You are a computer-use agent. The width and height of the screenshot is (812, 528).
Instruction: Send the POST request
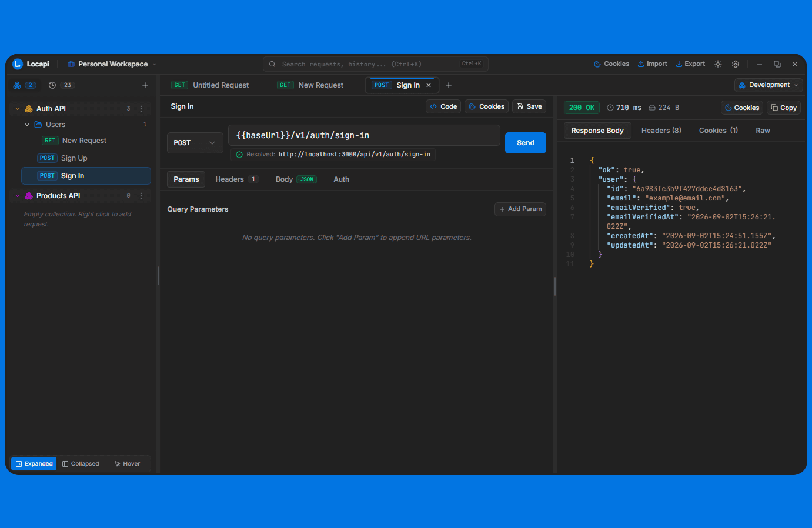tap(526, 143)
